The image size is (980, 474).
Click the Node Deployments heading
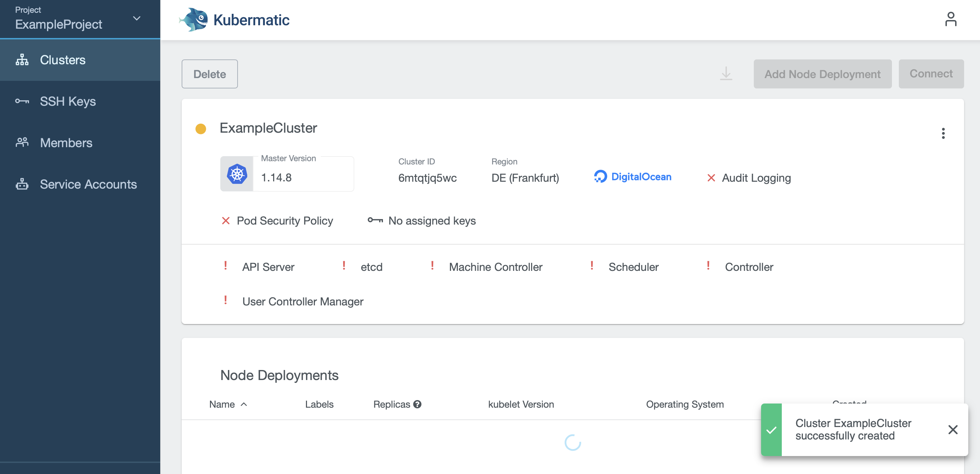pyautogui.click(x=279, y=376)
